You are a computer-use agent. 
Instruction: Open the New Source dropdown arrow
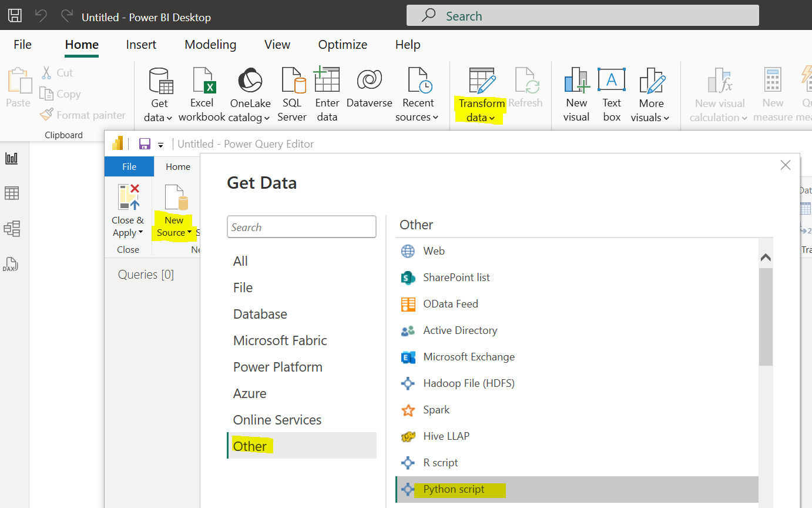point(189,233)
